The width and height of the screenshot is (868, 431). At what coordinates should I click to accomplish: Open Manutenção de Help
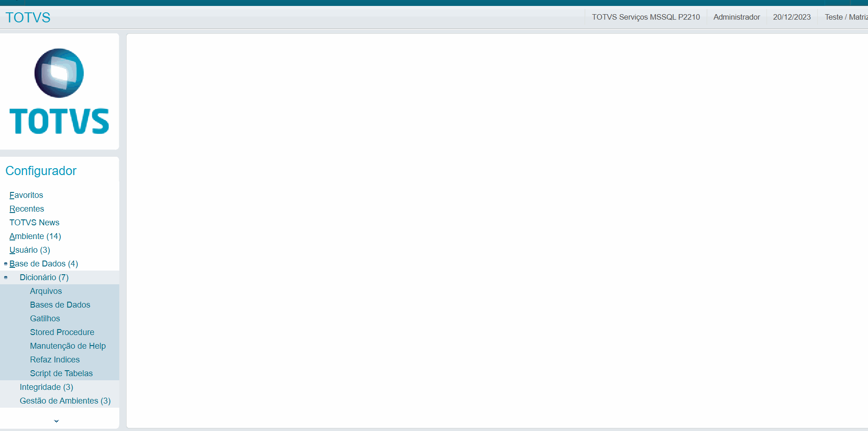pyautogui.click(x=68, y=346)
